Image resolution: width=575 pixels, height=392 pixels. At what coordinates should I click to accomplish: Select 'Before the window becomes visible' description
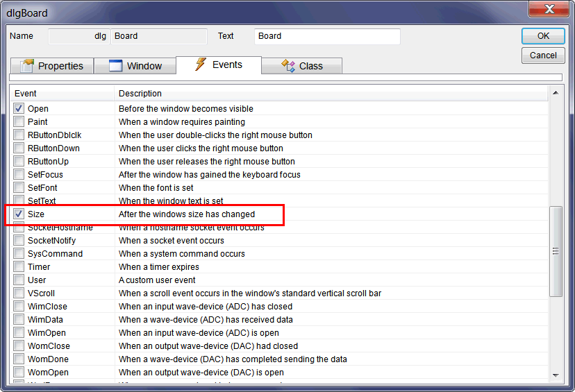coord(186,109)
